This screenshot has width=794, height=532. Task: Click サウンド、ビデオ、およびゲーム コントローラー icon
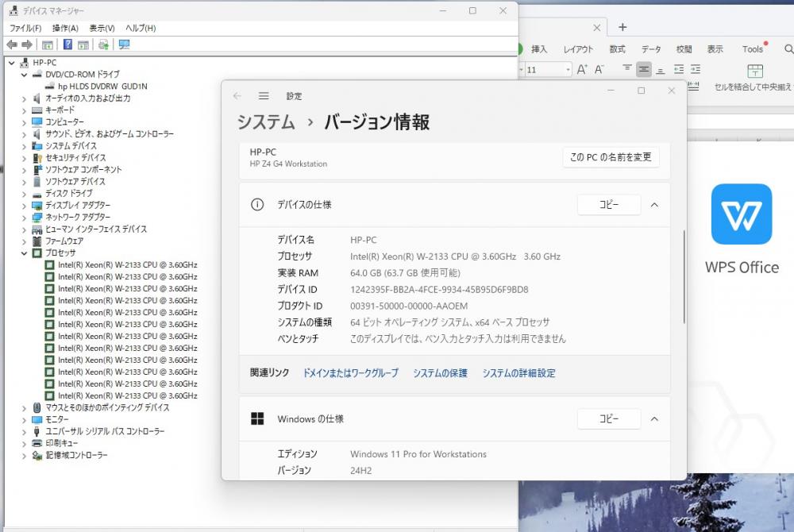point(37,133)
